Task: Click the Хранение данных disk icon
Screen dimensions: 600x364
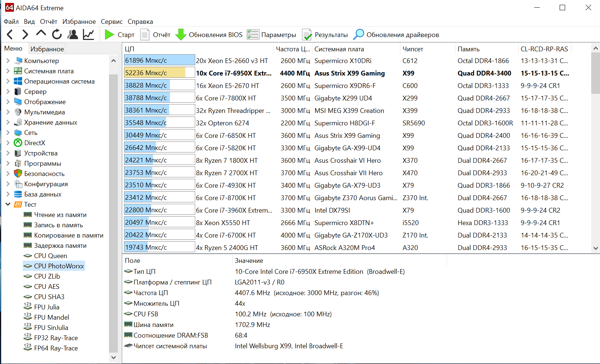Action: point(18,122)
